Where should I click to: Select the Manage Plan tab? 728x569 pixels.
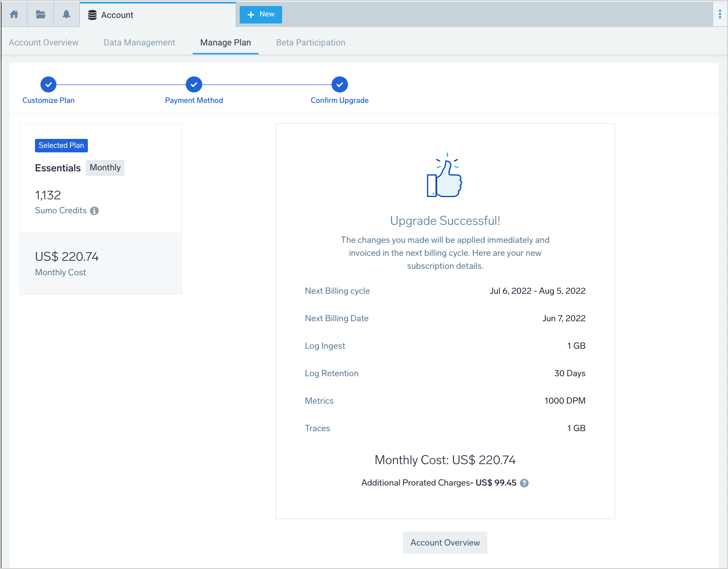coord(226,42)
